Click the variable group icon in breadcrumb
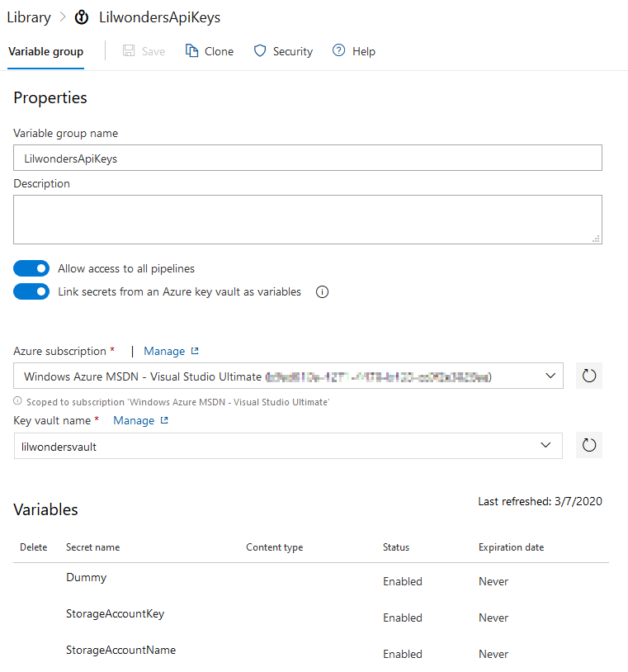 [82, 17]
